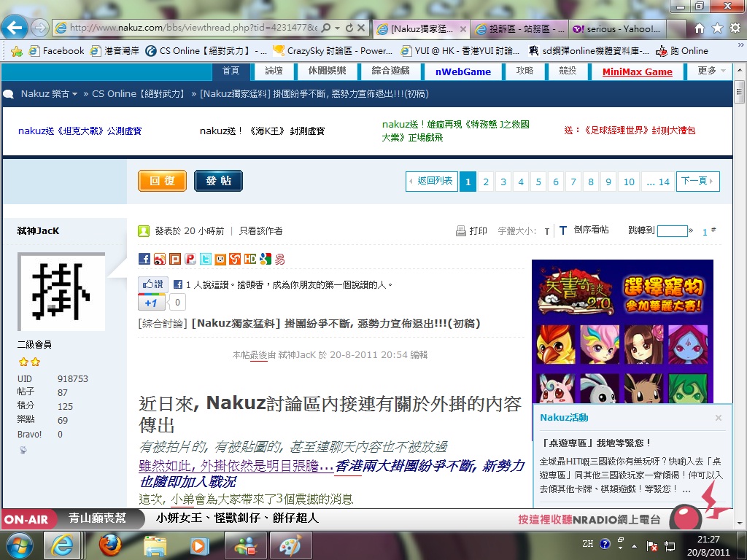
Task: Open the 綜合遊戲 navigation tab
Action: [391, 71]
